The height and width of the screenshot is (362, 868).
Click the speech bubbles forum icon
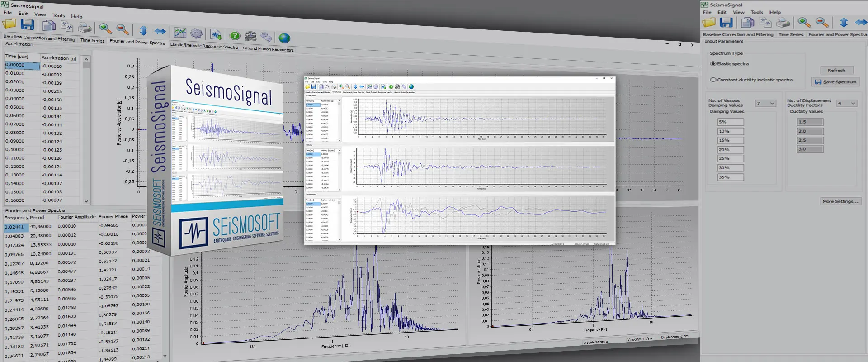[266, 37]
